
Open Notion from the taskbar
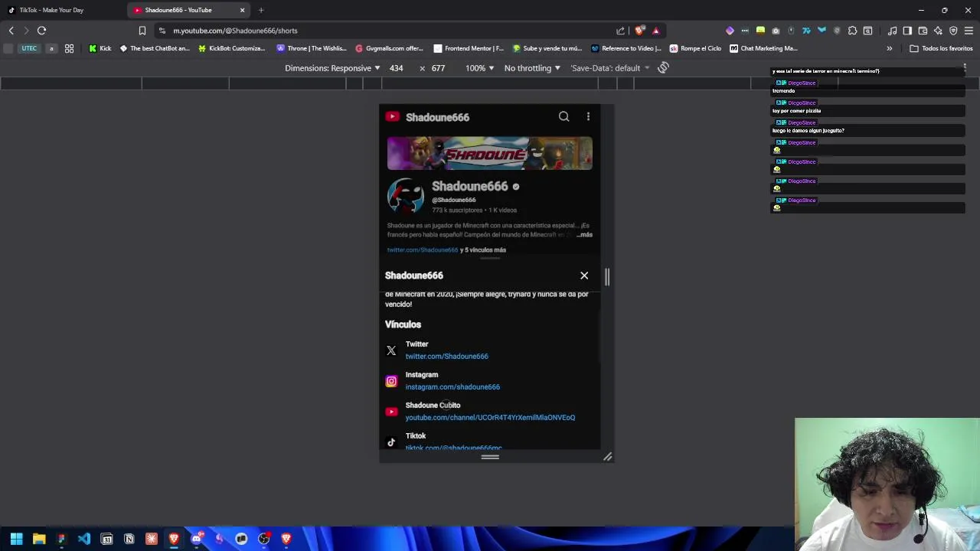tap(129, 539)
